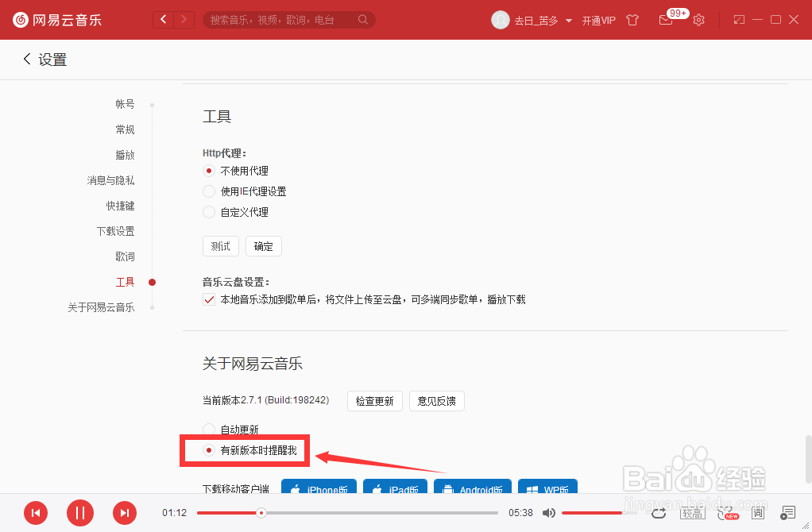Select 自定义代理 radio option
Screen dimensions: 812x532
point(209,212)
